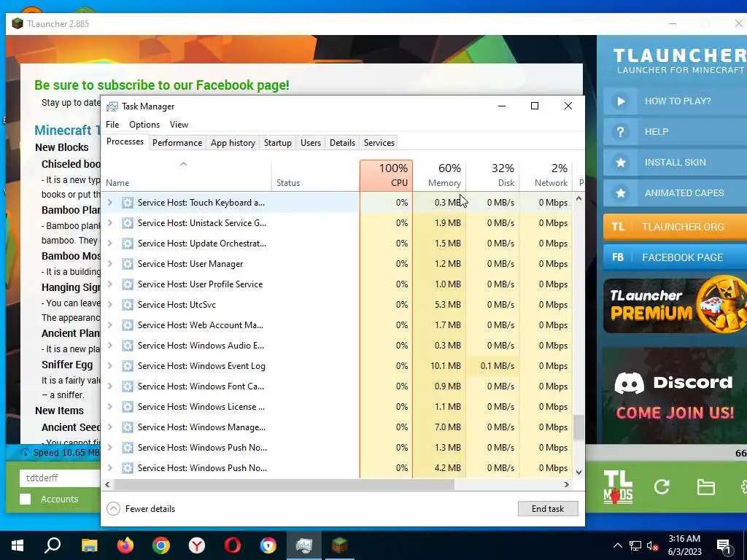This screenshot has height=560, width=747.
Task: Click Fewer details in Task Manager
Action: [x=141, y=508]
